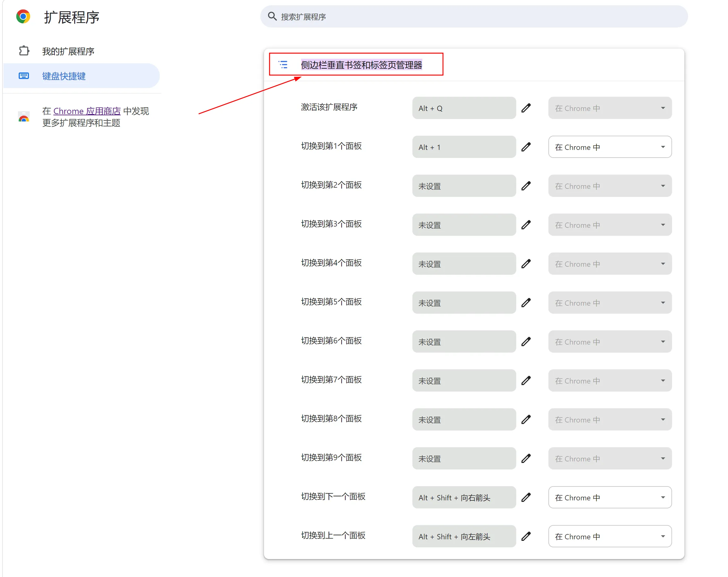Click the 未设置 field for 切换到第3个面板
This screenshot has width=728, height=577.
point(464,225)
